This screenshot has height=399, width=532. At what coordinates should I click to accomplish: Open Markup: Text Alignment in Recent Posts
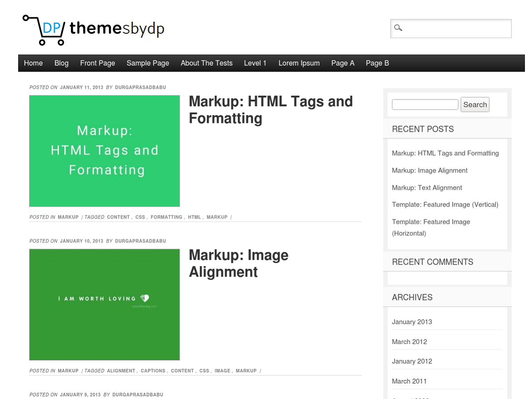click(x=426, y=188)
